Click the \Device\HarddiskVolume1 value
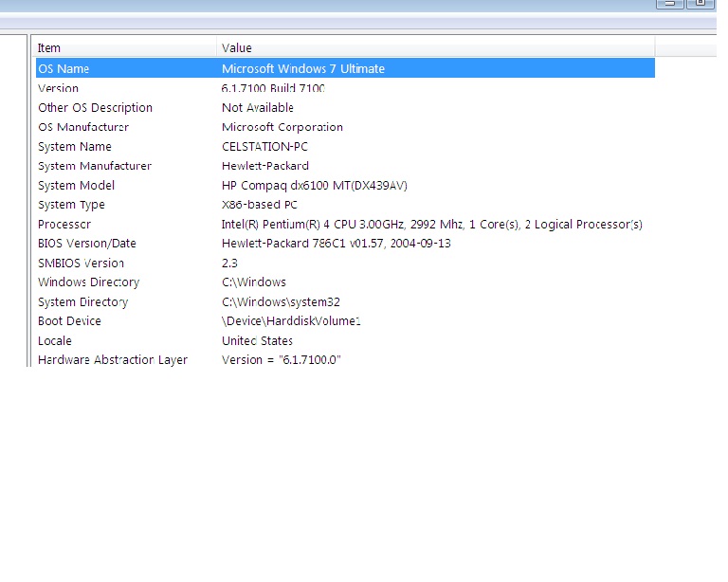 (291, 321)
